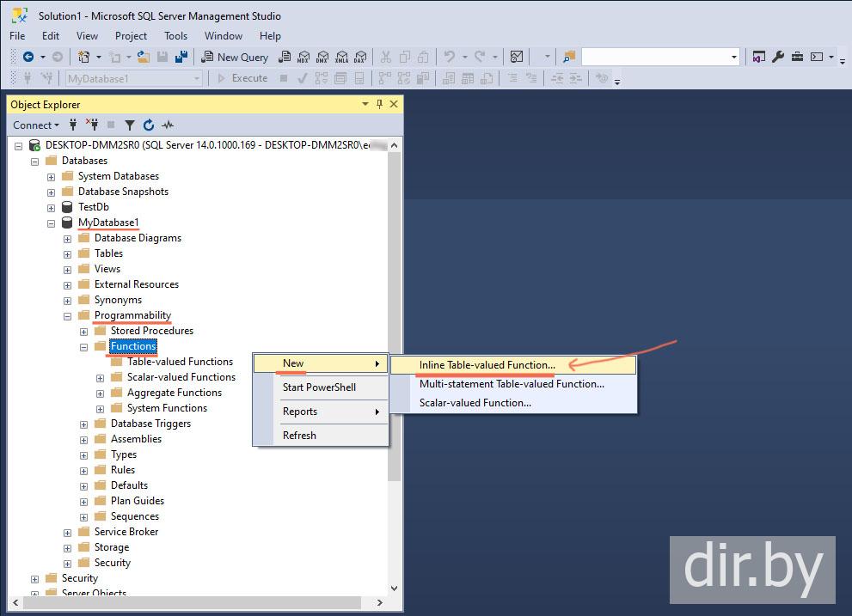This screenshot has width=852, height=616.
Task: Refresh Object Explorer using the circular arrow icon
Action: point(149,125)
